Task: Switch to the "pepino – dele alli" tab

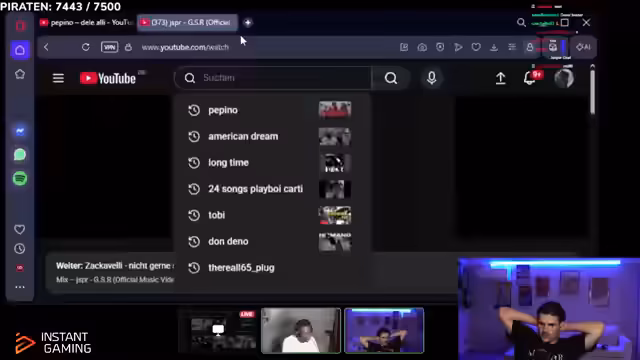Action: pos(87,22)
